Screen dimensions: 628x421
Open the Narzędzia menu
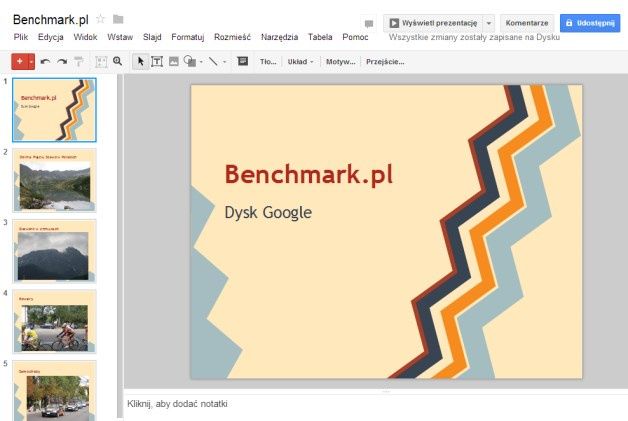(x=279, y=37)
